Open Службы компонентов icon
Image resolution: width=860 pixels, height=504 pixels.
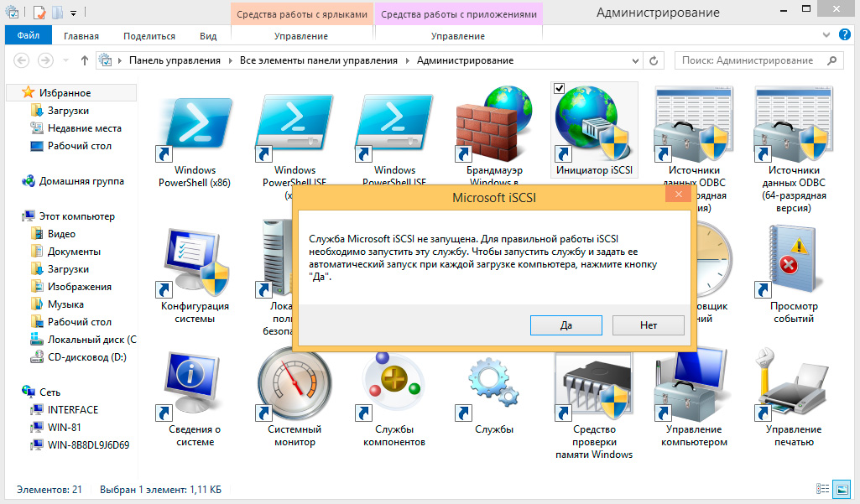pyautogui.click(x=394, y=398)
